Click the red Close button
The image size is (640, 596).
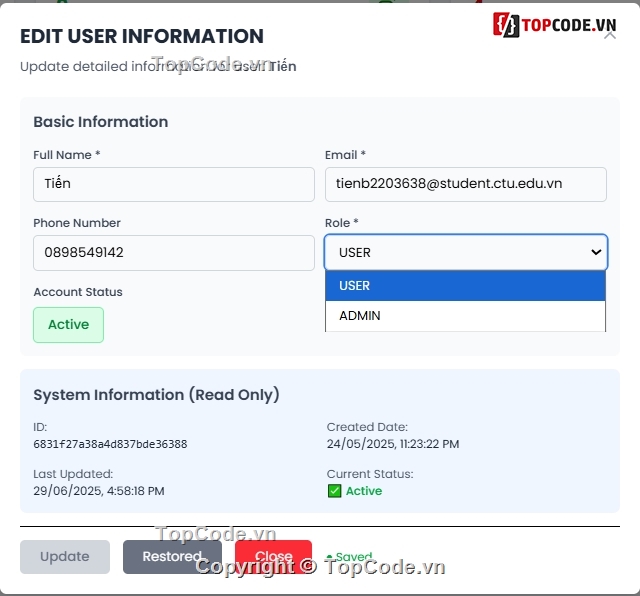(273, 557)
